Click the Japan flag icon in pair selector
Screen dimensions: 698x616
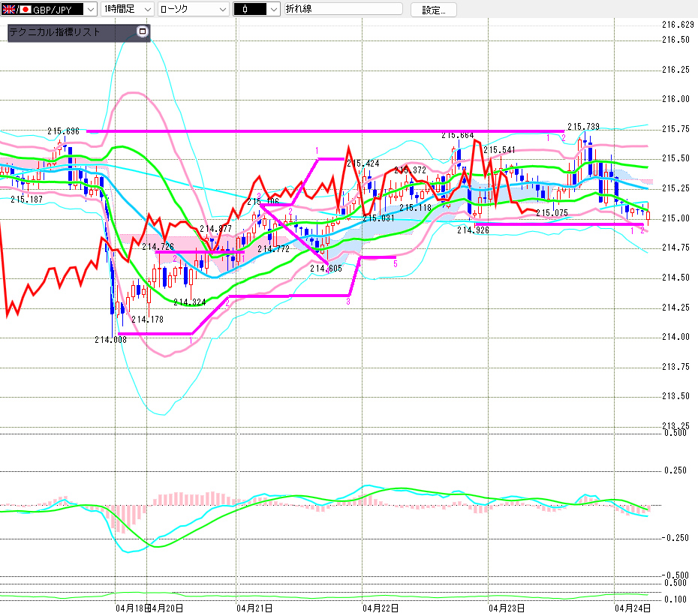pyautogui.click(x=24, y=9)
